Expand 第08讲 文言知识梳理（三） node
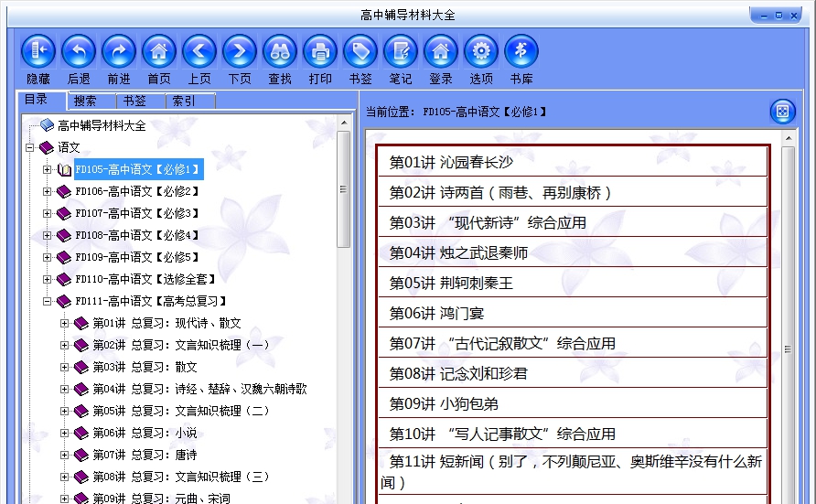 tap(65, 477)
